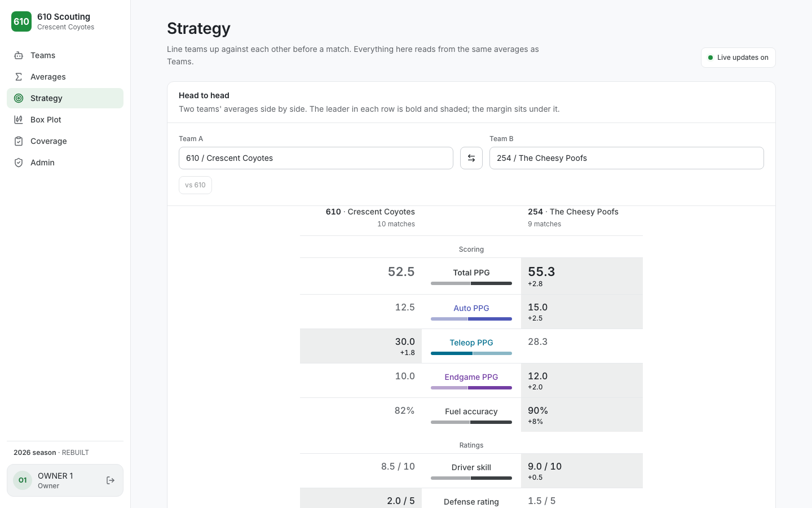
Task: Click the Strategy target icon
Action: pyautogui.click(x=19, y=98)
